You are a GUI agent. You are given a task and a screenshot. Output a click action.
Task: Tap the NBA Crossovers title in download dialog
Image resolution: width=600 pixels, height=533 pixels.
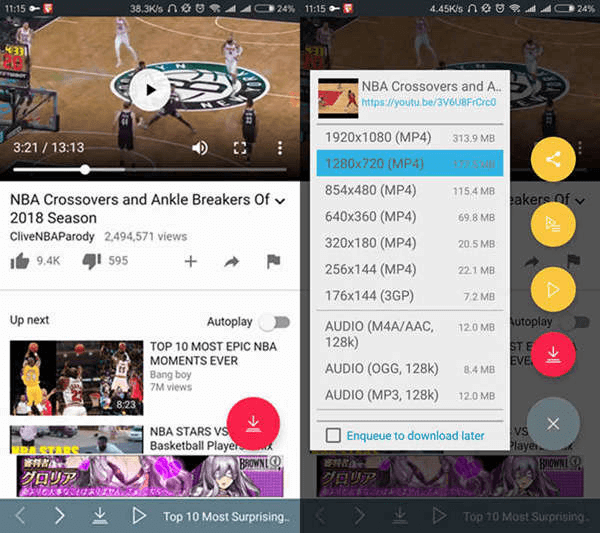point(431,86)
